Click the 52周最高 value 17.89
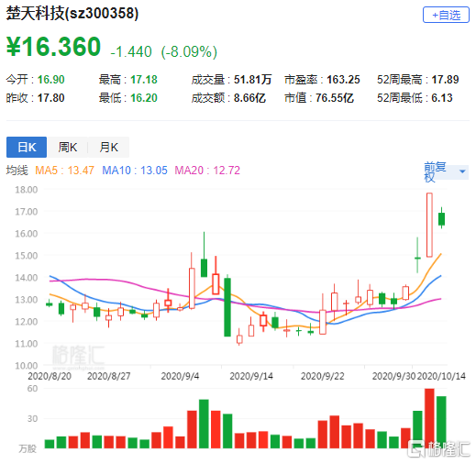476x464 pixels. (x=445, y=80)
